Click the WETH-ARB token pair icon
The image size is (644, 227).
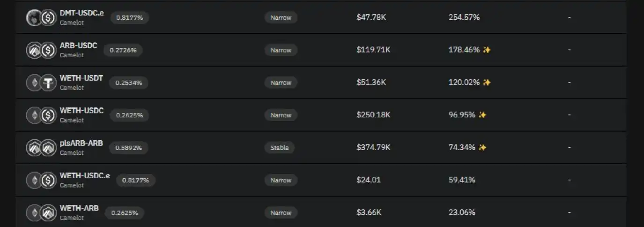41,213
